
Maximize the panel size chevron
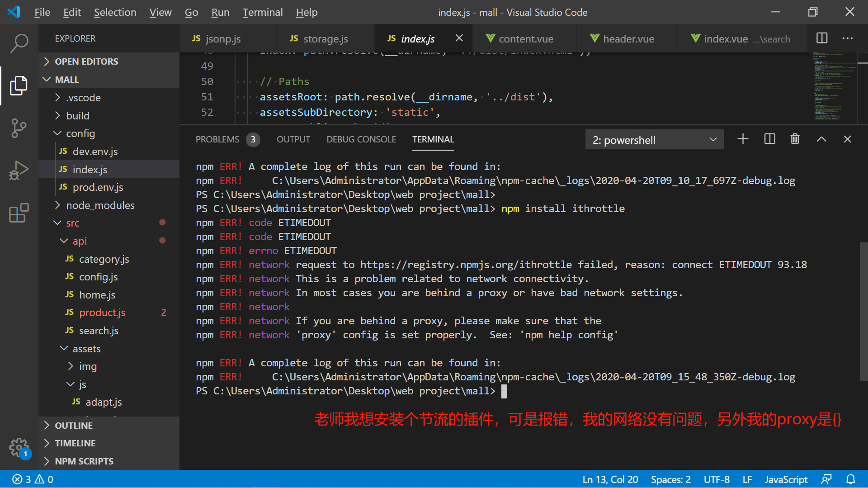click(x=821, y=139)
